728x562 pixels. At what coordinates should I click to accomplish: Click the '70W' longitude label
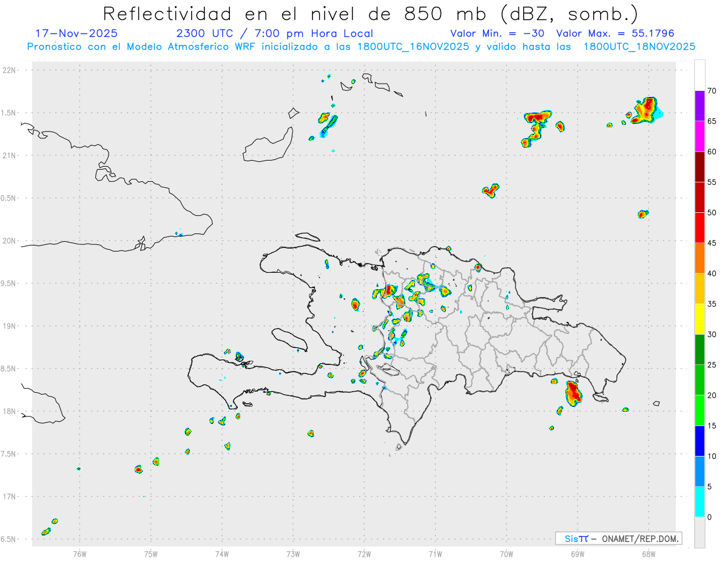[x=507, y=553]
